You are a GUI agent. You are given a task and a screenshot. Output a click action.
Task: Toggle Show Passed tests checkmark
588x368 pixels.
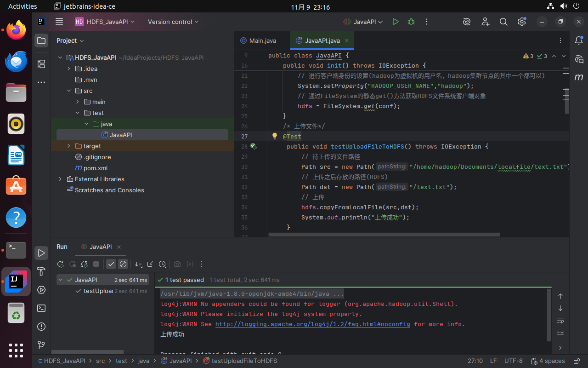point(111,264)
